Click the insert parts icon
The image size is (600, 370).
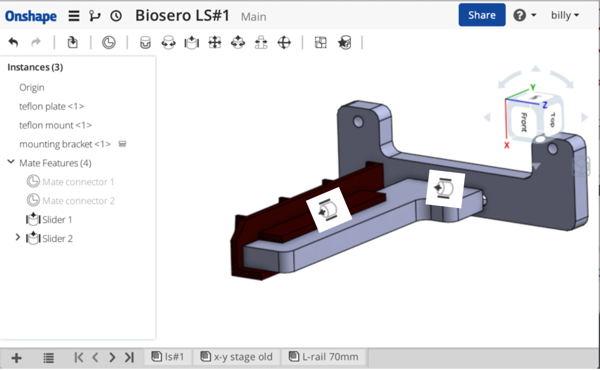[72, 42]
